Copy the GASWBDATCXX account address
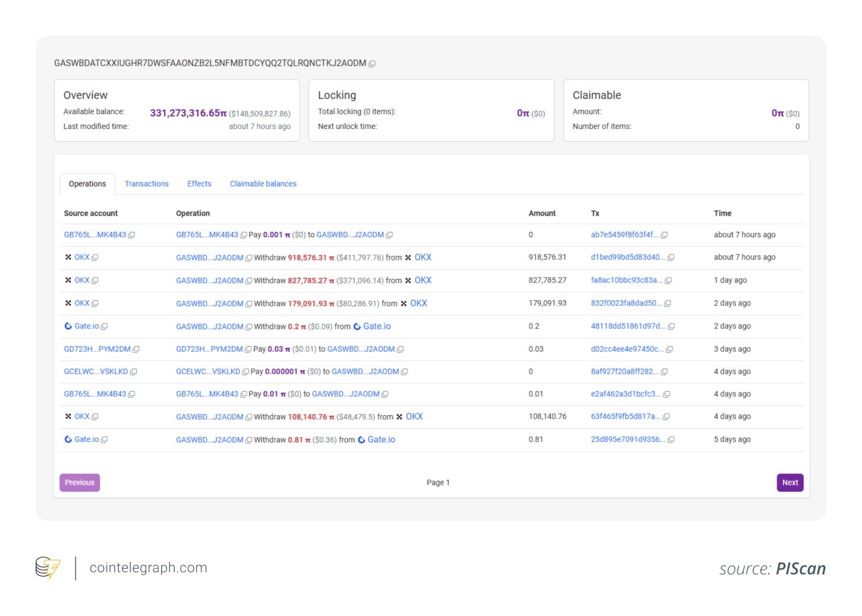862x616 pixels. click(372, 63)
